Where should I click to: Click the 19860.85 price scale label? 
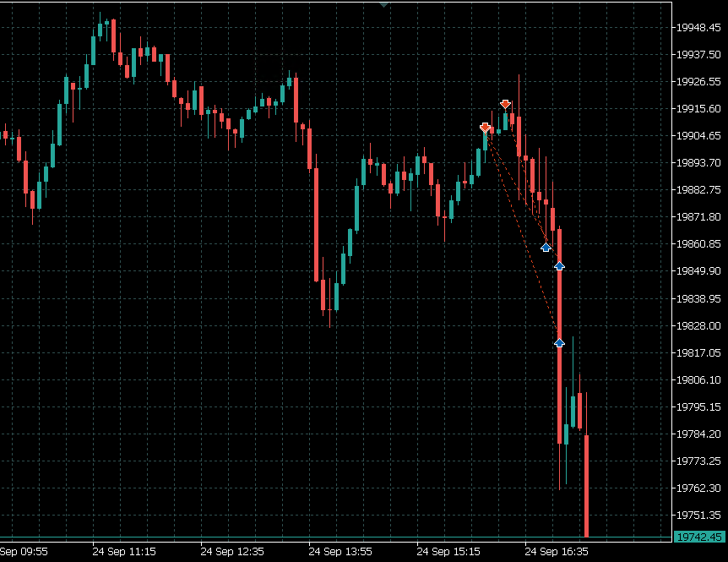(698, 244)
